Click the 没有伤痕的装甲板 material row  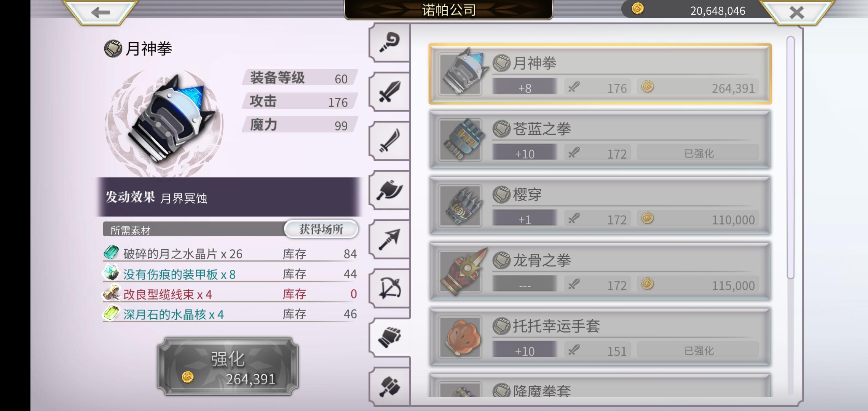click(230, 274)
